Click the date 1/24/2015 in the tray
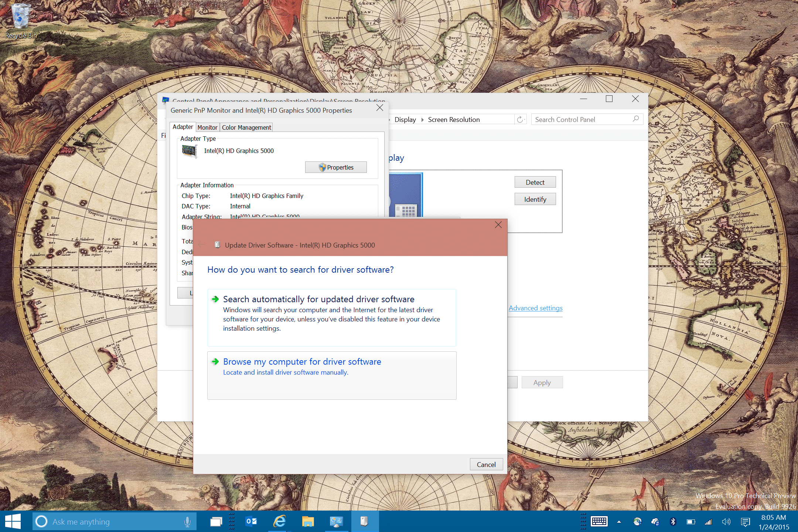Screen dimensions: 798x532 (x=774, y=527)
